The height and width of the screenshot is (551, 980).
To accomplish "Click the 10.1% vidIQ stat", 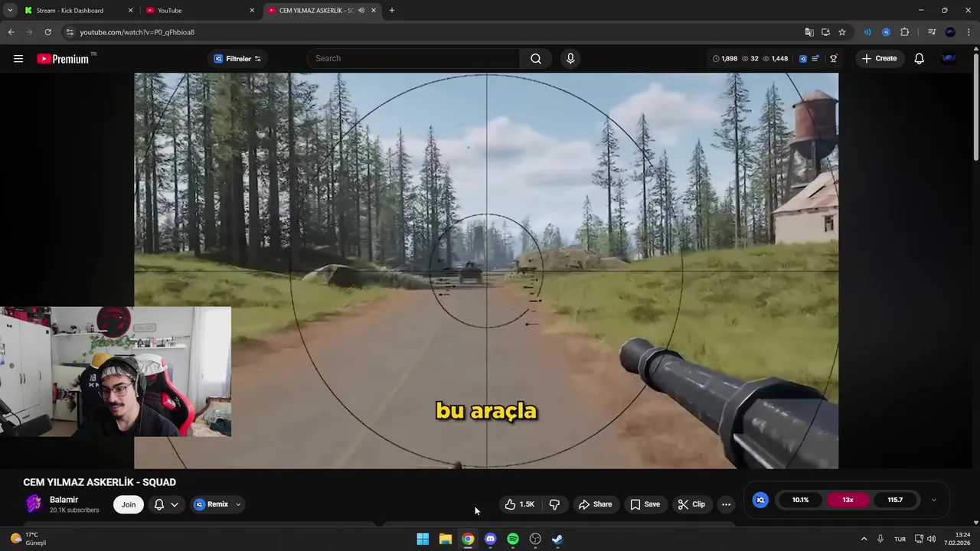I will (800, 500).
